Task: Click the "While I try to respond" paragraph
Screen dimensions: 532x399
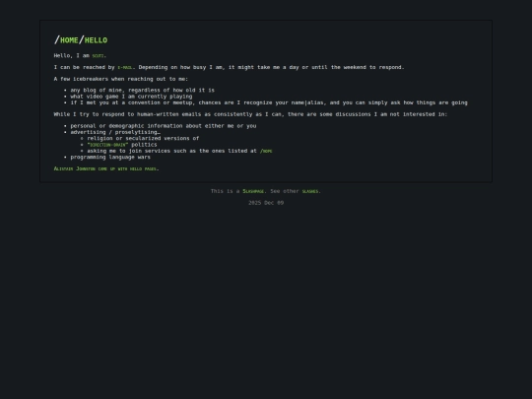Action: (251, 114)
